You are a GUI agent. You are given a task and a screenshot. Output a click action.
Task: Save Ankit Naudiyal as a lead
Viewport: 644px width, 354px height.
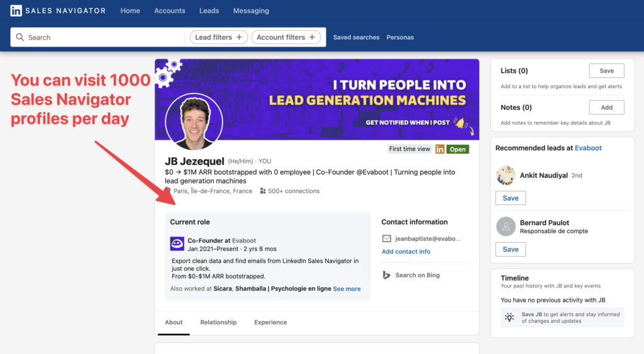tap(511, 198)
